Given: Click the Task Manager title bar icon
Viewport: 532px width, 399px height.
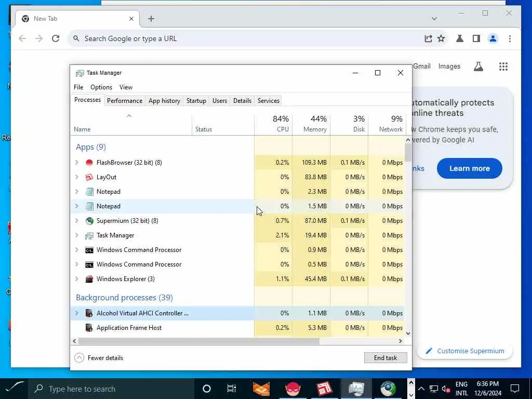Looking at the screenshot, I should pos(79,73).
